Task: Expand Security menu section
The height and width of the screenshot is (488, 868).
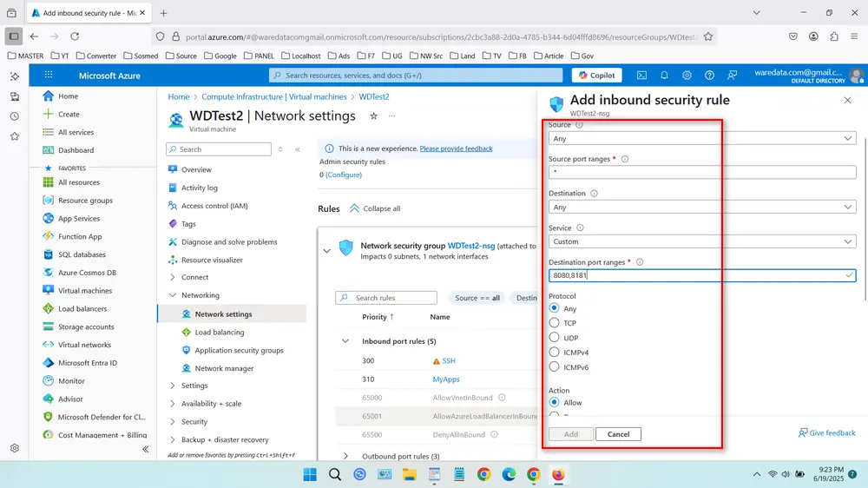Action: click(x=172, y=421)
